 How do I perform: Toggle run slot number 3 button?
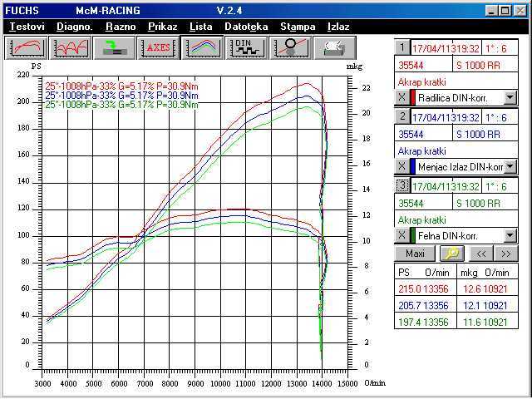[x=401, y=185]
